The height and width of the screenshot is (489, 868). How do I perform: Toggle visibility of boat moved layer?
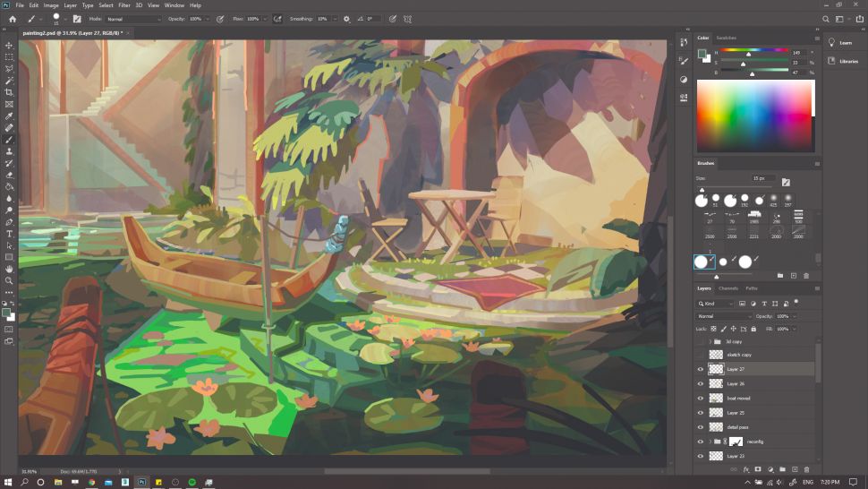pyautogui.click(x=701, y=398)
